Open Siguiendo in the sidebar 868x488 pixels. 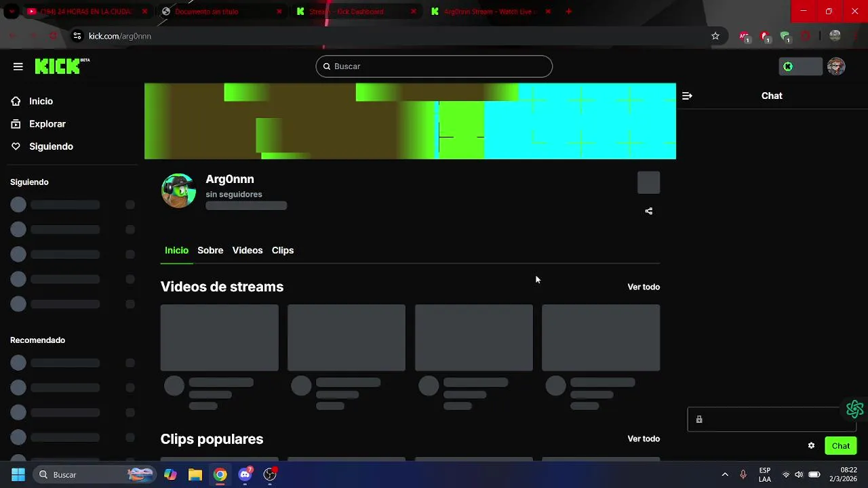(x=51, y=146)
